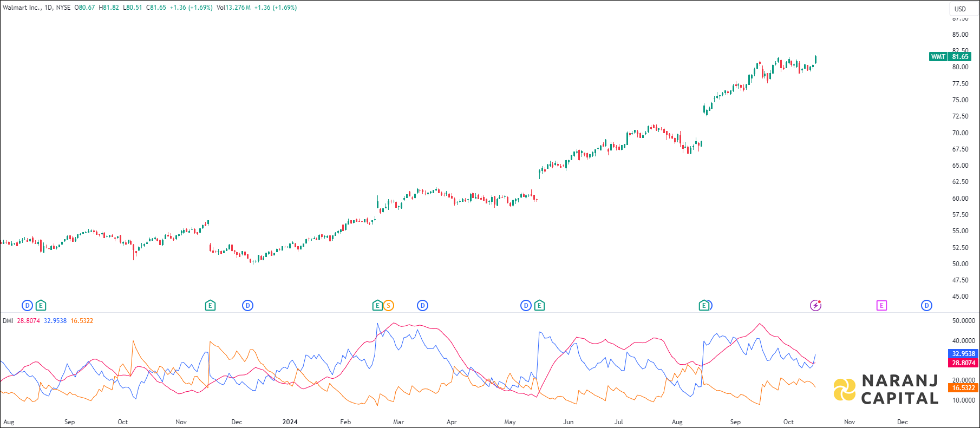Click the dividend D marker near December 2023

click(247, 306)
